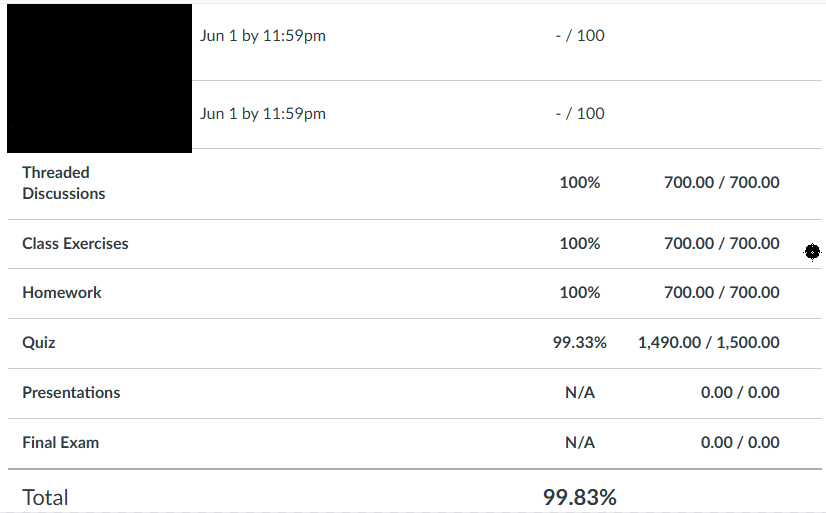
Task: Click the Presentations group label
Action: coord(71,392)
